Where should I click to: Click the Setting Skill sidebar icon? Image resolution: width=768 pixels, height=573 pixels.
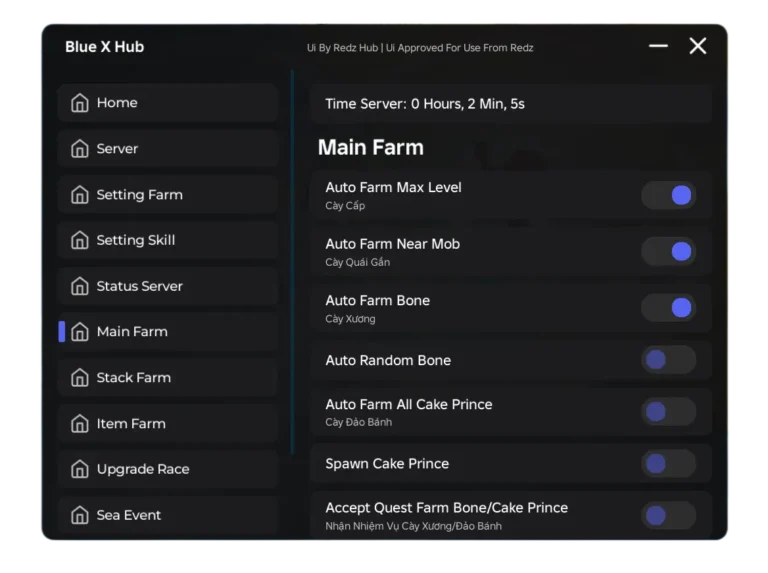point(80,241)
